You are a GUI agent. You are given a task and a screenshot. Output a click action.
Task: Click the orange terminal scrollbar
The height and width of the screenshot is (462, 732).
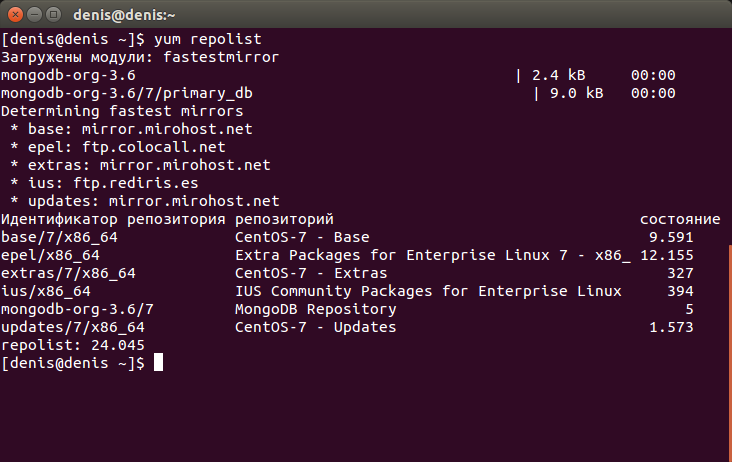(x=730, y=353)
